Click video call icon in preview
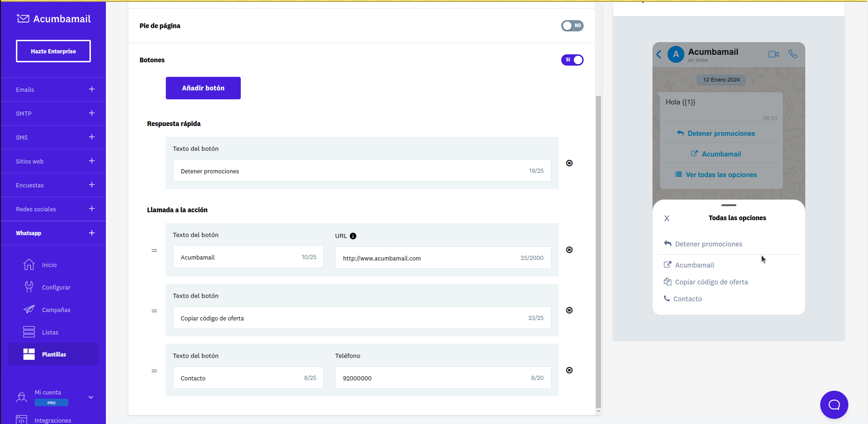The image size is (868, 424). click(773, 54)
